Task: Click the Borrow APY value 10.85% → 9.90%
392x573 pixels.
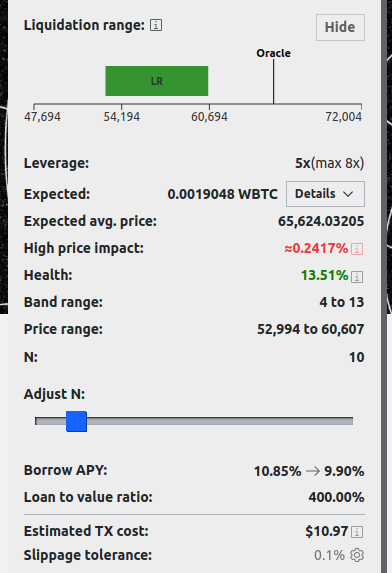Action: click(x=309, y=471)
